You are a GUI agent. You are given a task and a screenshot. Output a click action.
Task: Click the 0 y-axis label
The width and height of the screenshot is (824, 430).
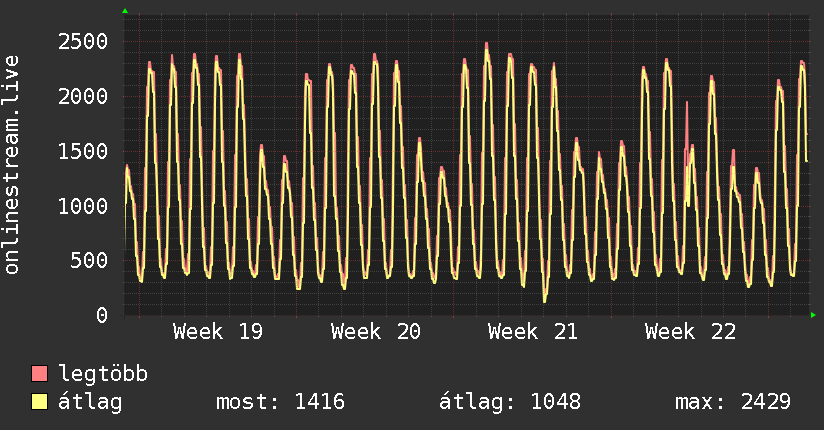[x=102, y=315]
